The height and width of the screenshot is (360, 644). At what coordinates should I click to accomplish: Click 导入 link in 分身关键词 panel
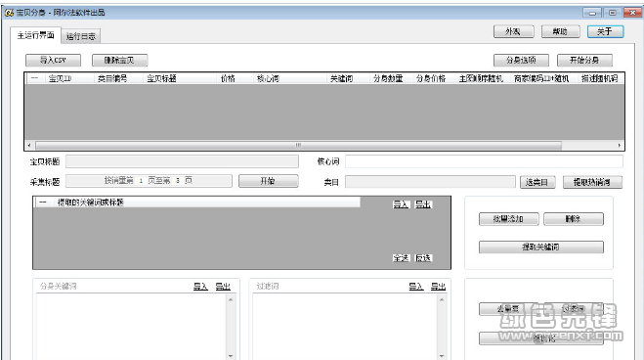click(x=200, y=287)
